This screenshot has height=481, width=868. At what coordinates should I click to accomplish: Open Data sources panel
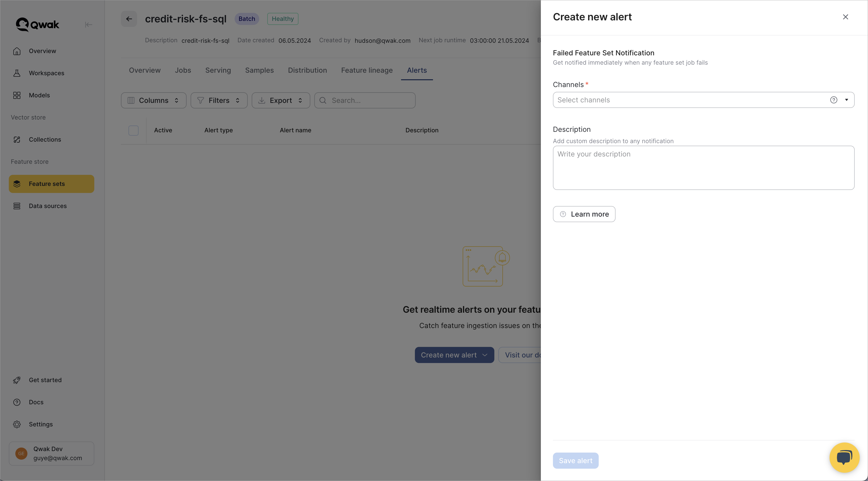coord(48,206)
